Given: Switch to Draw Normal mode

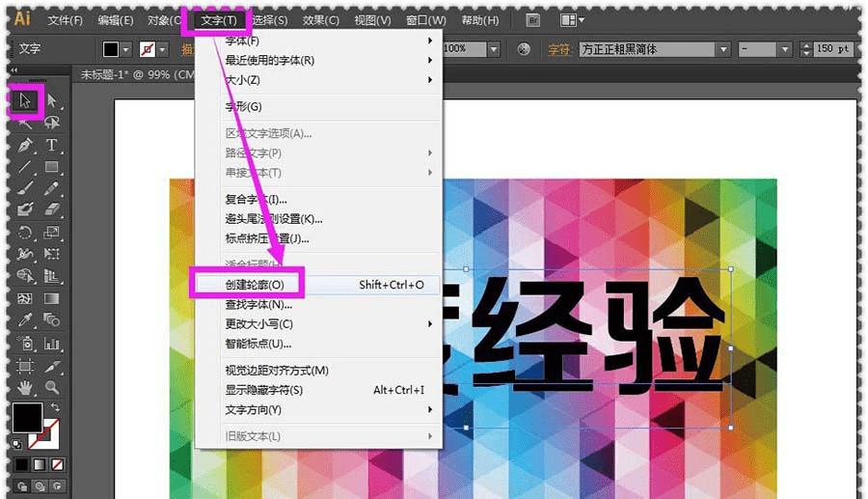Looking at the screenshot, I should pyautogui.click(x=22, y=486).
